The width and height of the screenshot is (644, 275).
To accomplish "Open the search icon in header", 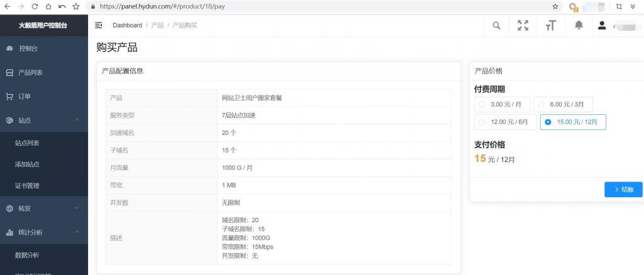I will [497, 25].
